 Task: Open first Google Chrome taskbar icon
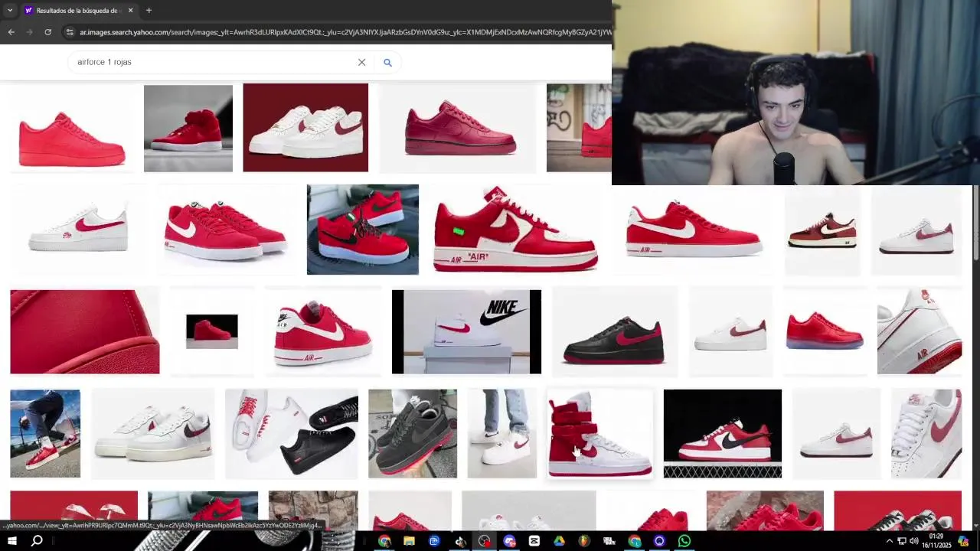tap(384, 541)
